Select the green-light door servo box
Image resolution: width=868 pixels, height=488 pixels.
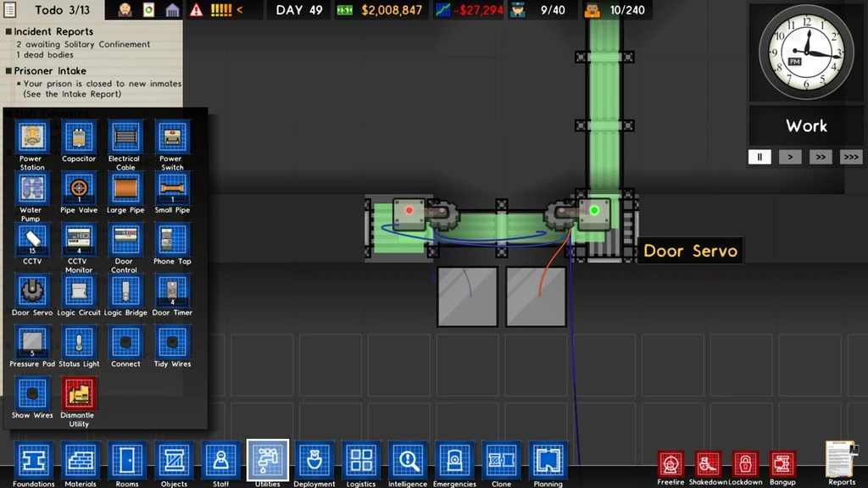coord(594,214)
